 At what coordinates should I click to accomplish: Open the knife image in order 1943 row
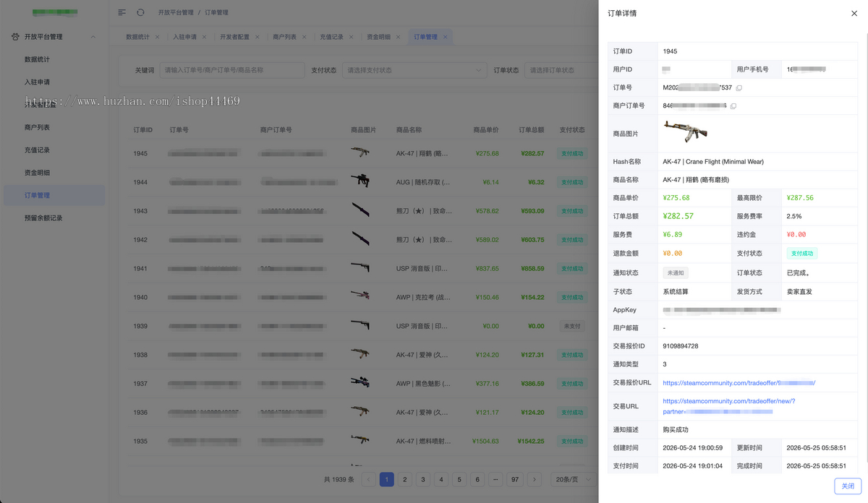360,210
